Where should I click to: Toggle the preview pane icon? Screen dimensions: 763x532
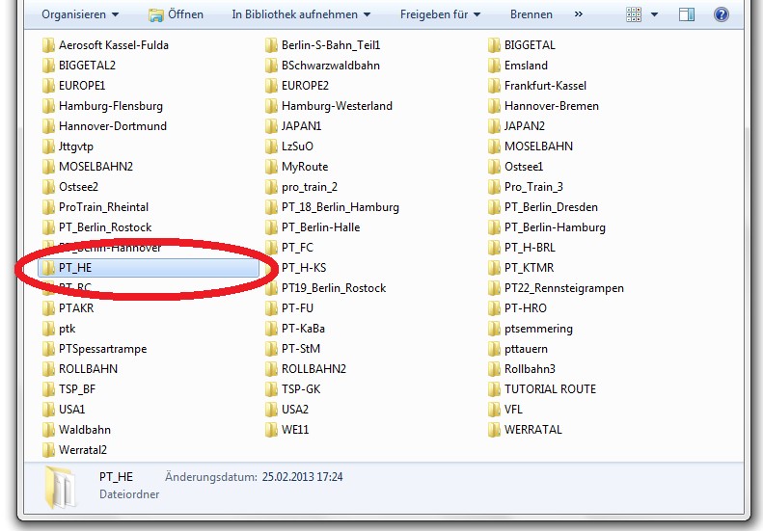(x=687, y=14)
